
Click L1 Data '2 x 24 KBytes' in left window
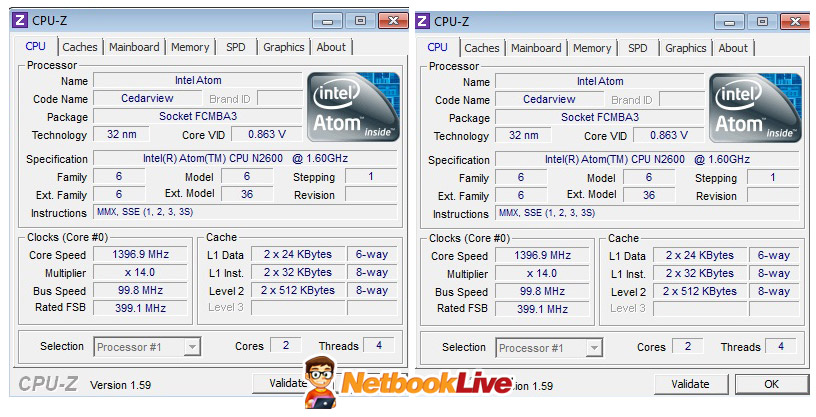pos(298,254)
